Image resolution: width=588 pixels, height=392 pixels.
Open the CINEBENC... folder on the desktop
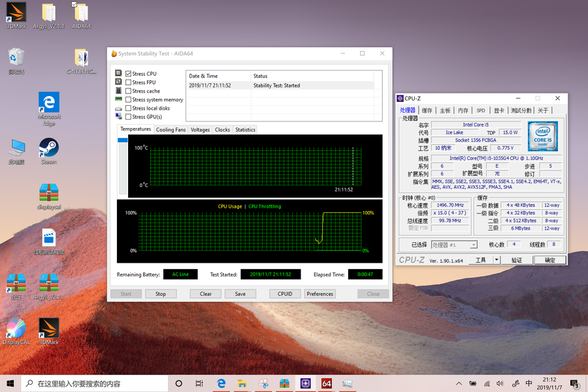82,61
